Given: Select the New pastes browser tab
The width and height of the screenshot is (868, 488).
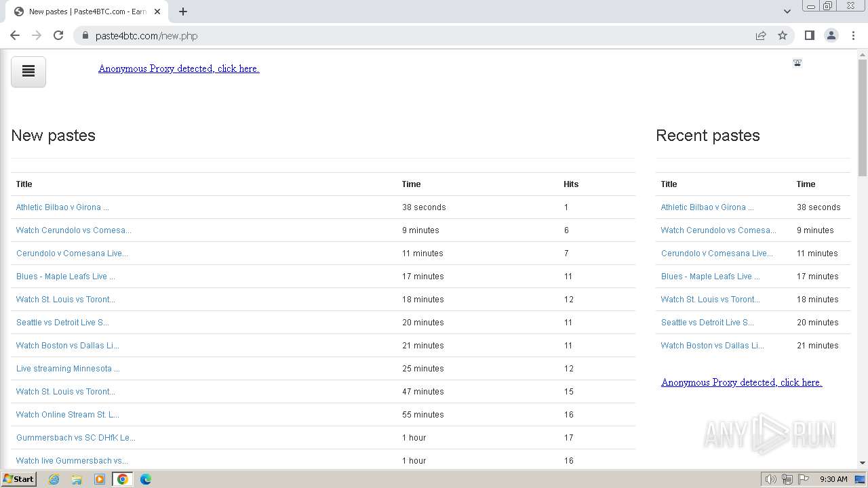Looking at the screenshot, I should pyautogui.click(x=87, y=12).
